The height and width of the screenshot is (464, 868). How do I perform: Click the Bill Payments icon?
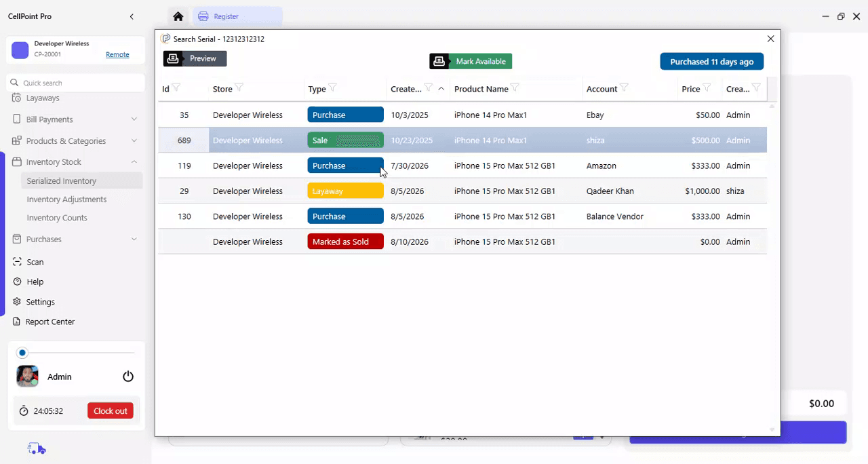[17, 119]
